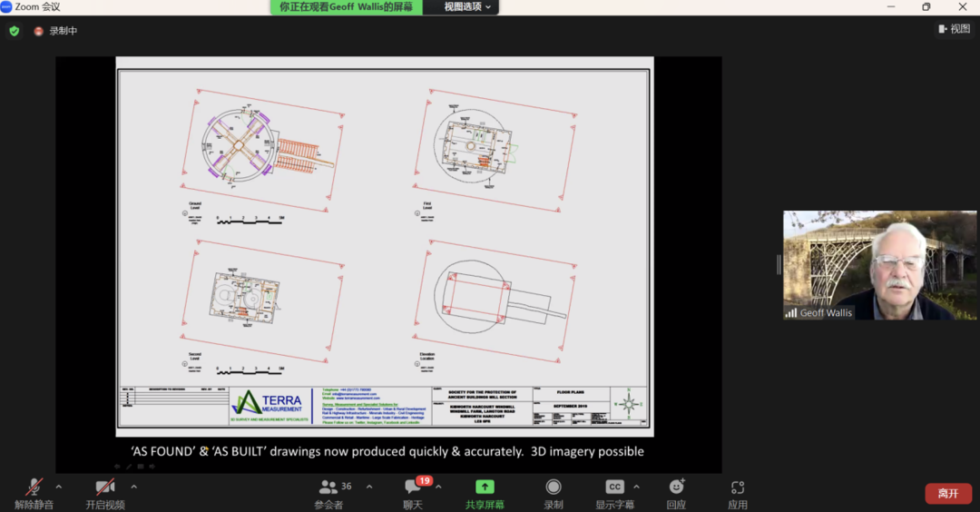Image resolution: width=980 pixels, height=512 pixels.
Task: Click the red 录制中 recording indicator
Action: click(55, 31)
